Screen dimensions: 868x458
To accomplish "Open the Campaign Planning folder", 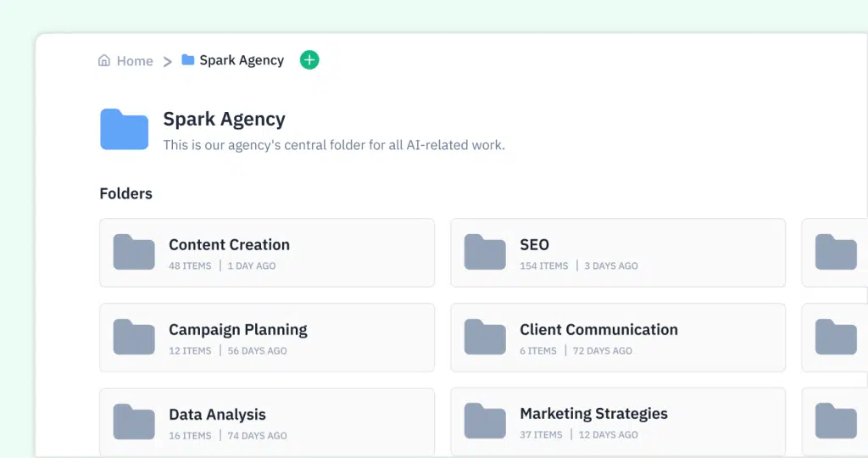I will point(267,338).
